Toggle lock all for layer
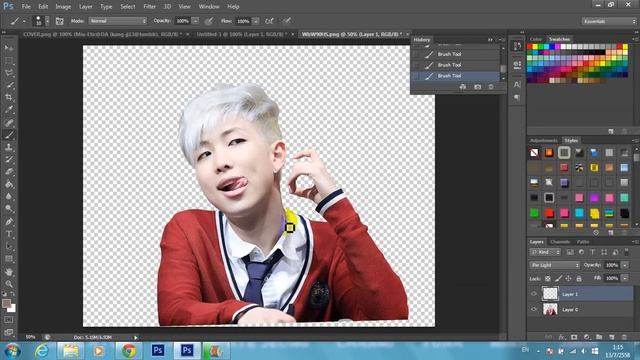The width and height of the screenshot is (640, 360). [579, 278]
